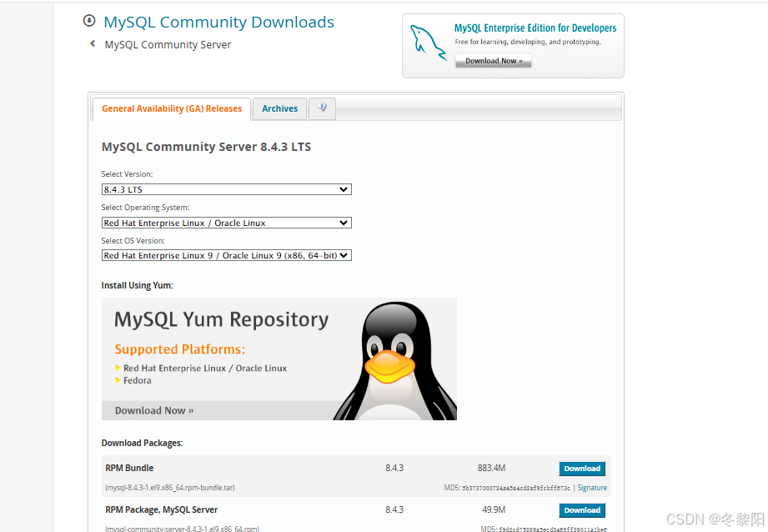
Task: Open the Select Operating System dropdown
Action: (x=226, y=223)
